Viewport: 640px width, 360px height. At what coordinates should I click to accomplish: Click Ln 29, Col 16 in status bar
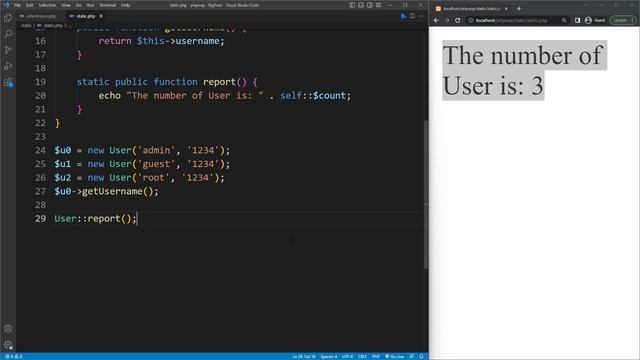point(303,356)
